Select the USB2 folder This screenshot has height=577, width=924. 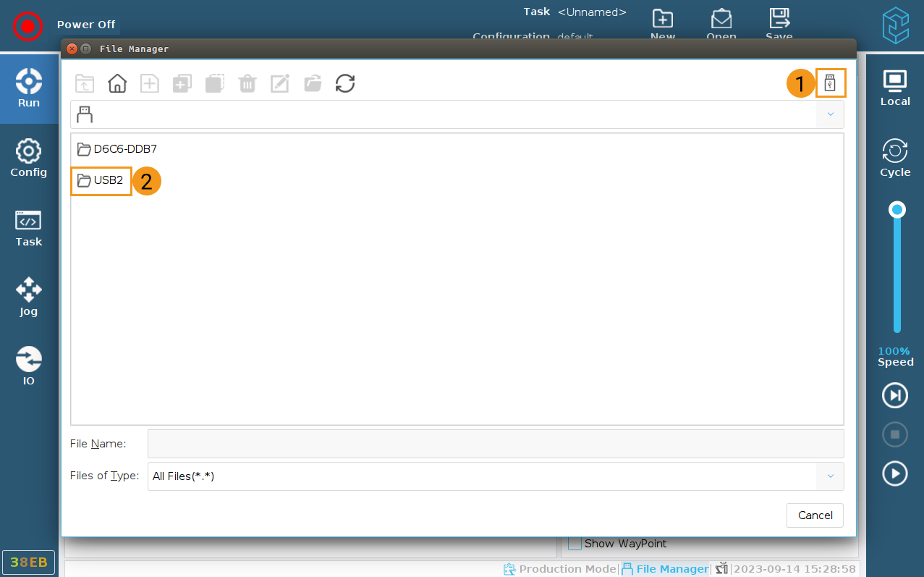click(x=101, y=180)
